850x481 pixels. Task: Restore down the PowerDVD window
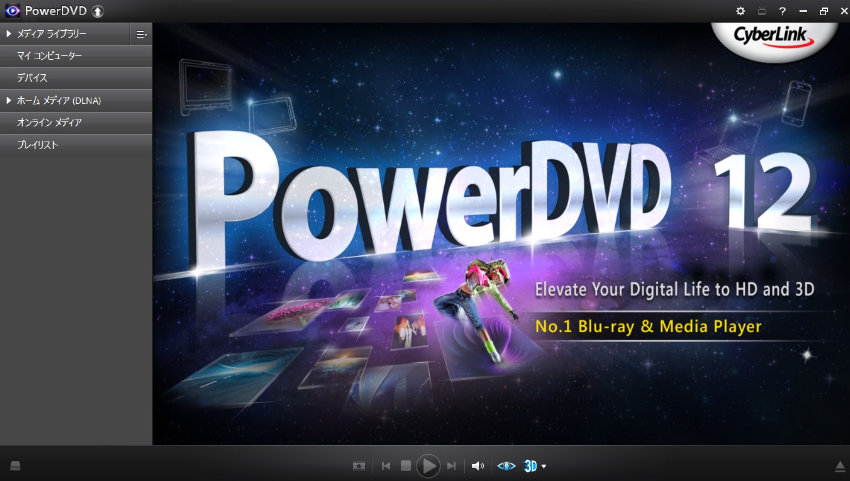(823, 11)
